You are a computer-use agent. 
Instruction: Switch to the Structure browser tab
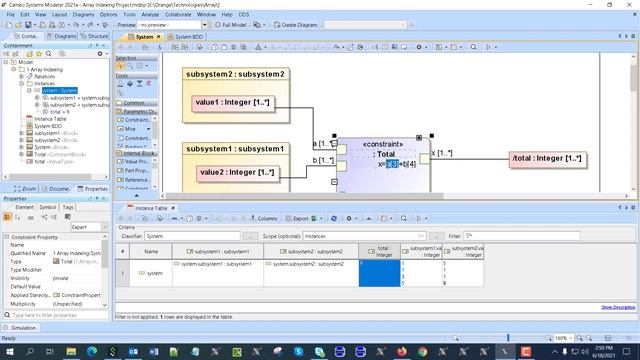pyautogui.click(x=94, y=36)
